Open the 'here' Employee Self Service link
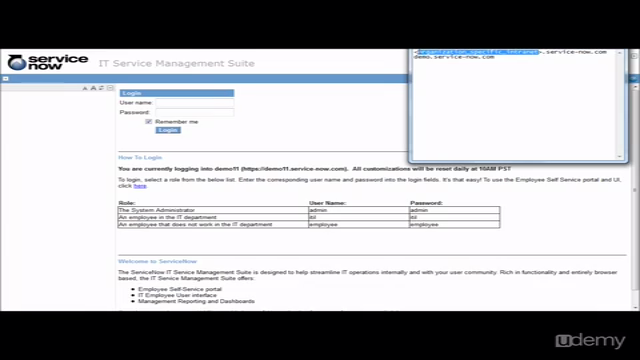Viewport: 640px width, 360px height. [x=140, y=186]
